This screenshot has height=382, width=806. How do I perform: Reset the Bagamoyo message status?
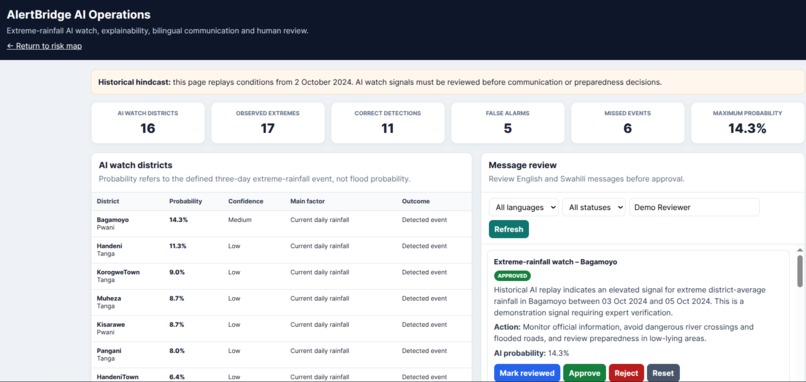[663, 373]
